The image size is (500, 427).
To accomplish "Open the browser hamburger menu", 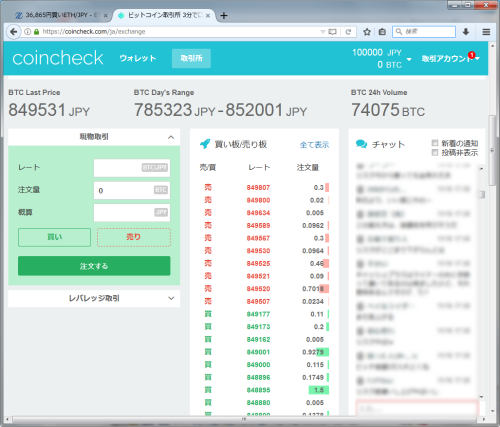I will [486, 32].
